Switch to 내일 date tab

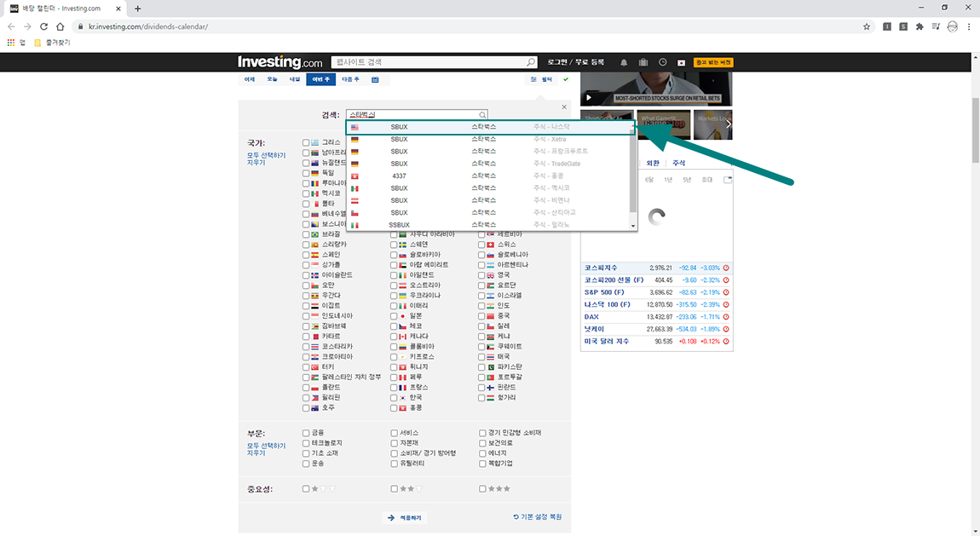294,79
